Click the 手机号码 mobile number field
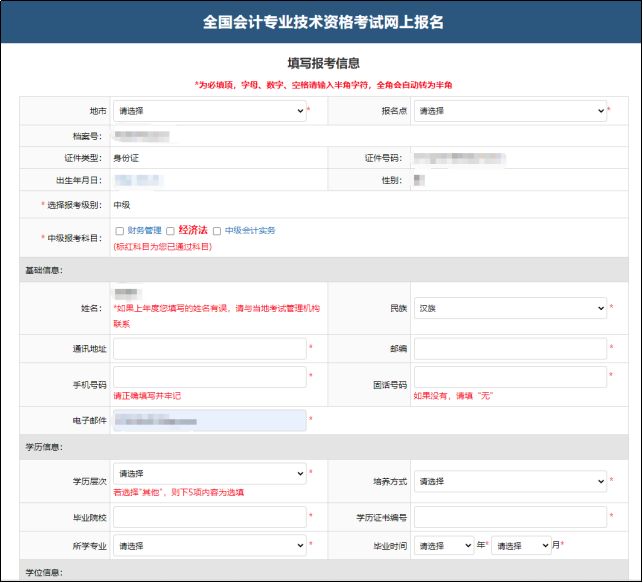 click(209, 377)
